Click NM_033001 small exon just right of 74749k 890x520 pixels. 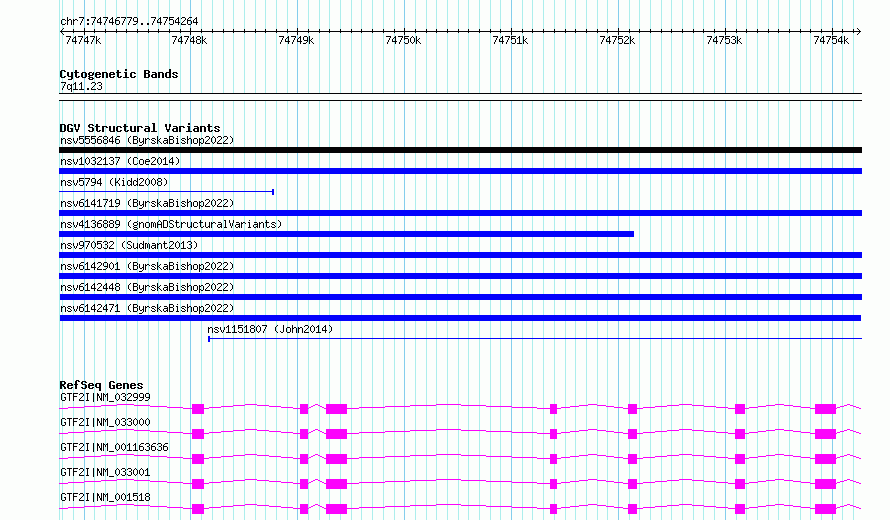pos(304,484)
